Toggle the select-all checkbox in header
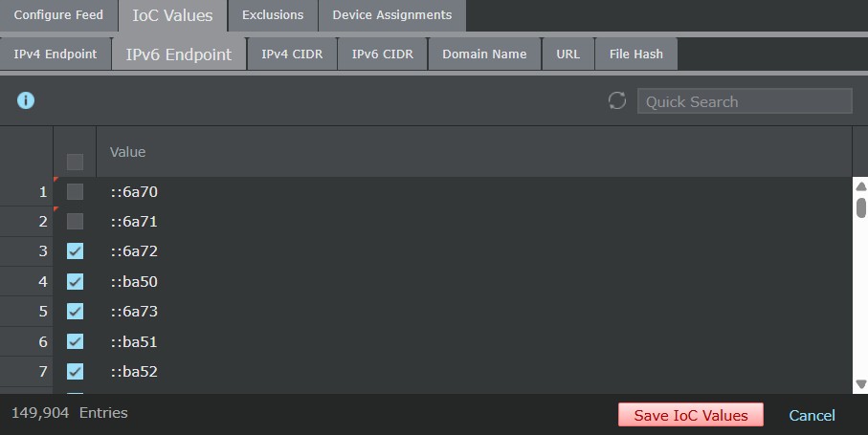This screenshot has height=435, width=868. point(75,162)
